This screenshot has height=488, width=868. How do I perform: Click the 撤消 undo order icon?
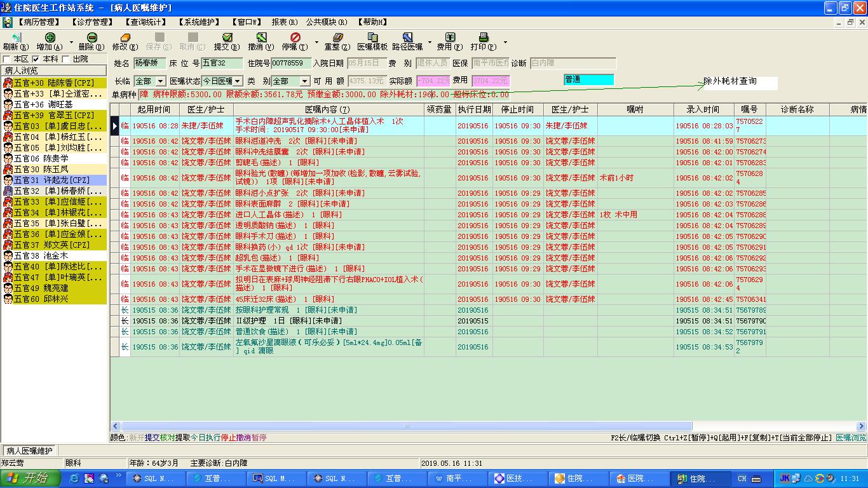[261, 37]
